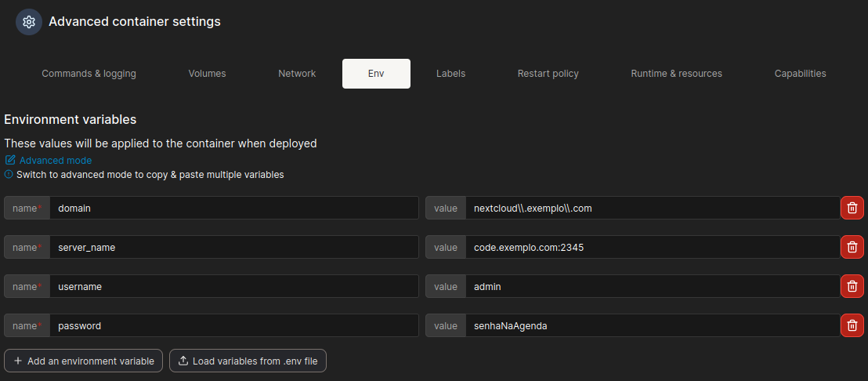Open the Commands & logging tab

pyautogui.click(x=89, y=74)
